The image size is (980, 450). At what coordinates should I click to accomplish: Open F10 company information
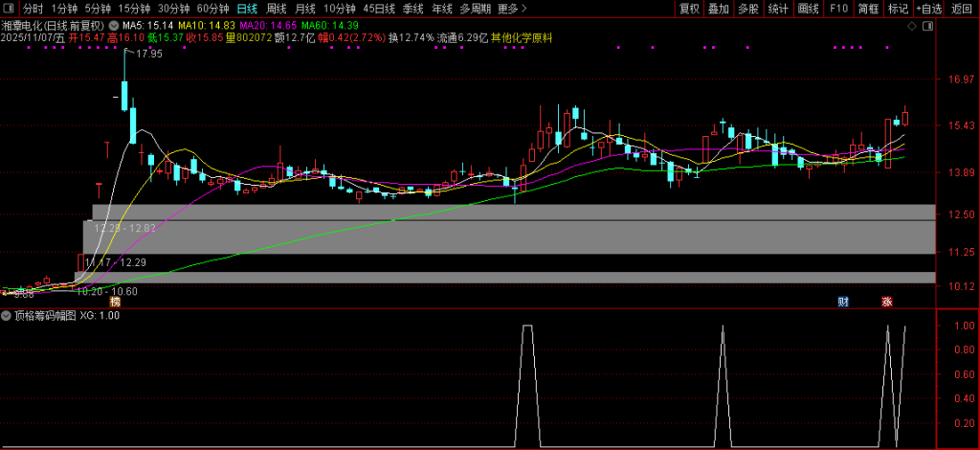(x=838, y=9)
